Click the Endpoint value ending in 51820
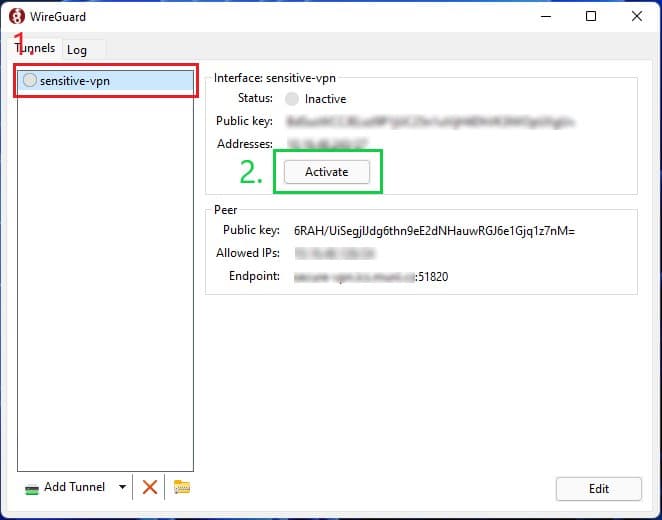This screenshot has width=662, height=520. point(370,276)
